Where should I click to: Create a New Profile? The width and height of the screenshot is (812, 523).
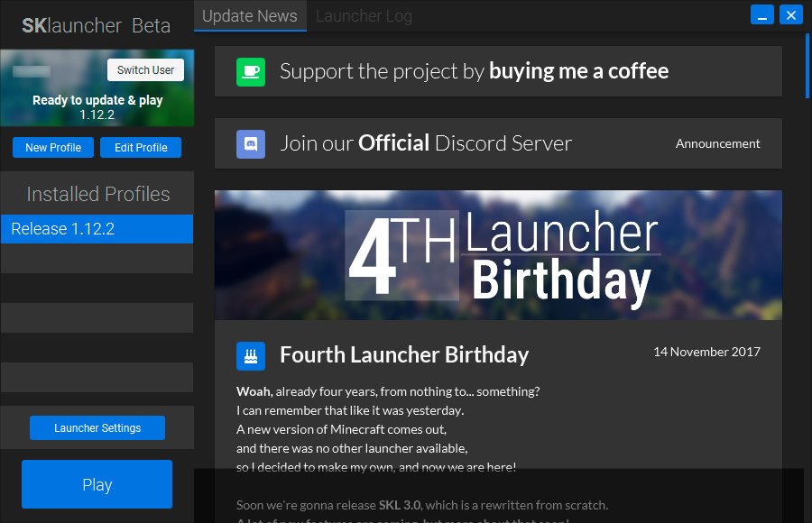click(53, 148)
